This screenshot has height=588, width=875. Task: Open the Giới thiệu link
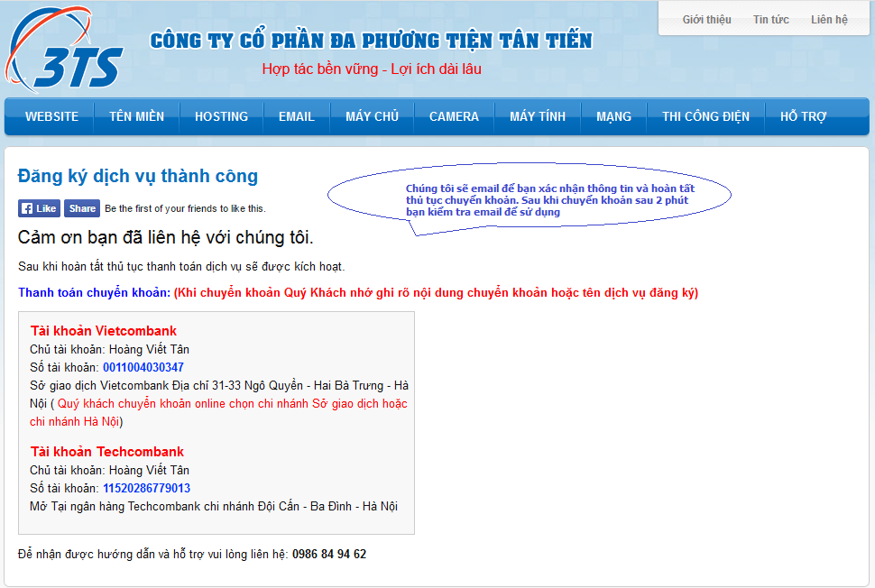pyautogui.click(x=707, y=20)
